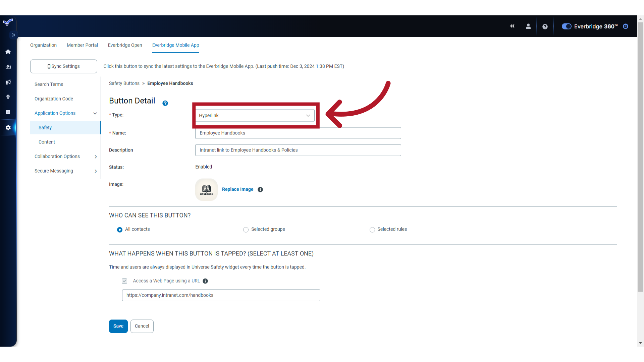
Task: Select the Safety menu item
Action: tap(65, 128)
